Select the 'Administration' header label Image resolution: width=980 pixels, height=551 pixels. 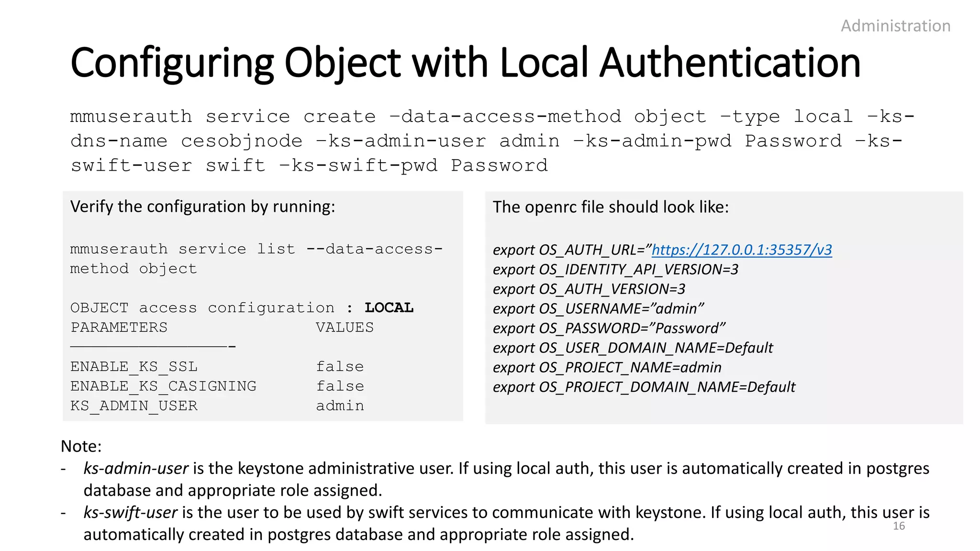pyautogui.click(x=896, y=26)
